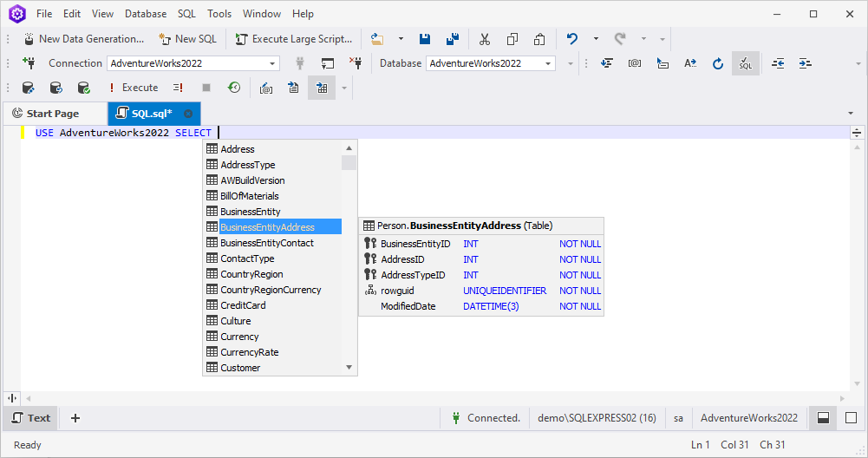
Task: Switch to the Start Page tab
Action: click(x=53, y=114)
